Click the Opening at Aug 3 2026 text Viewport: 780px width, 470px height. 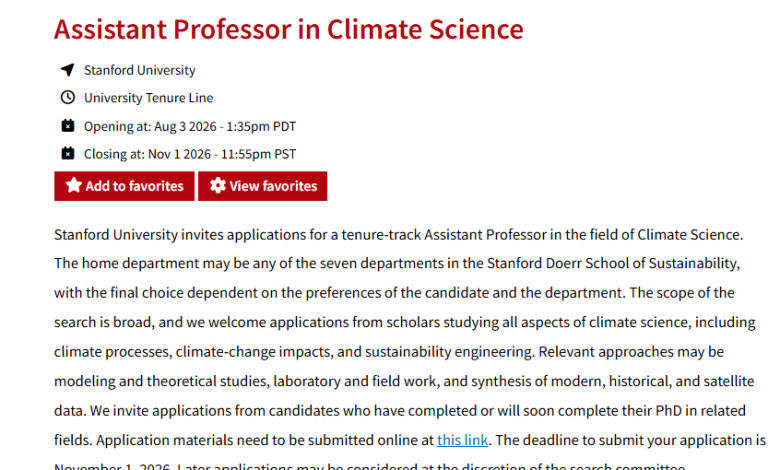click(x=190, y=126)
